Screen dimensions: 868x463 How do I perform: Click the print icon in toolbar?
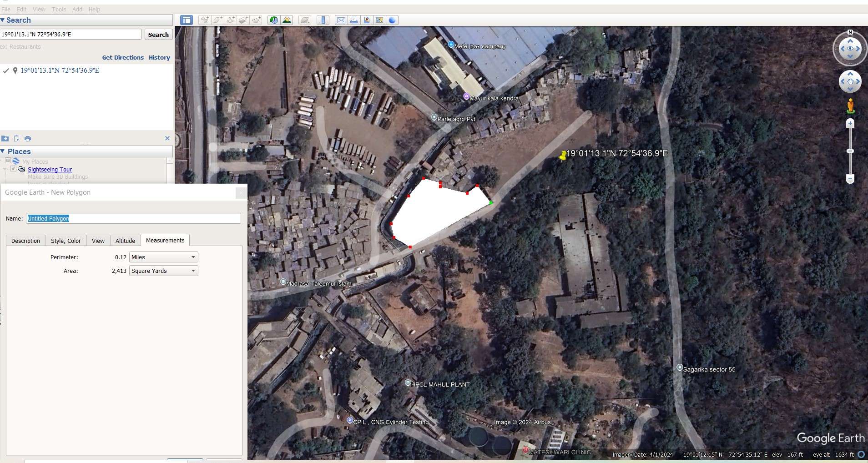353,20
